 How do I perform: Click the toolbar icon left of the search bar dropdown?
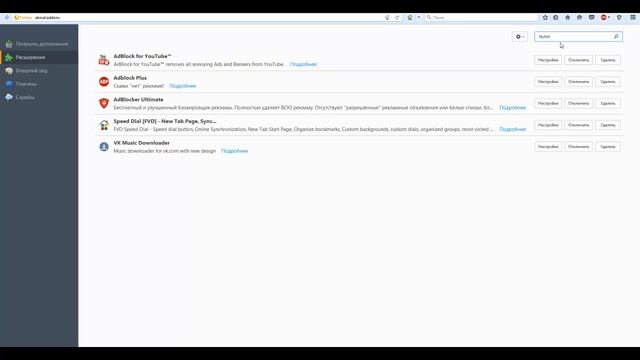(x=410, y=18)
